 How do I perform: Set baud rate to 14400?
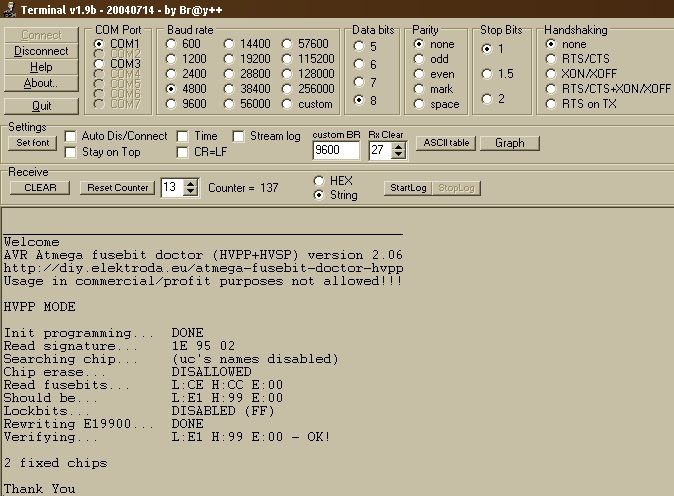[x=229, y=44]
